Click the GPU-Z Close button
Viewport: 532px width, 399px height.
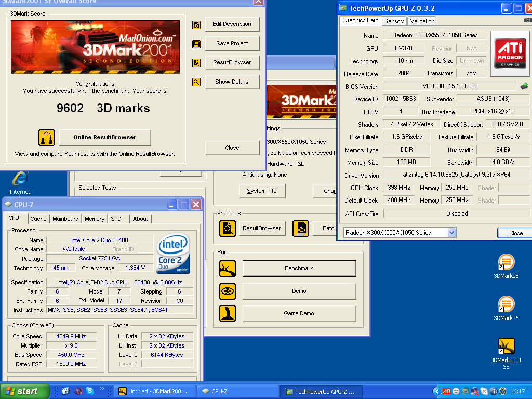[515, 233]
